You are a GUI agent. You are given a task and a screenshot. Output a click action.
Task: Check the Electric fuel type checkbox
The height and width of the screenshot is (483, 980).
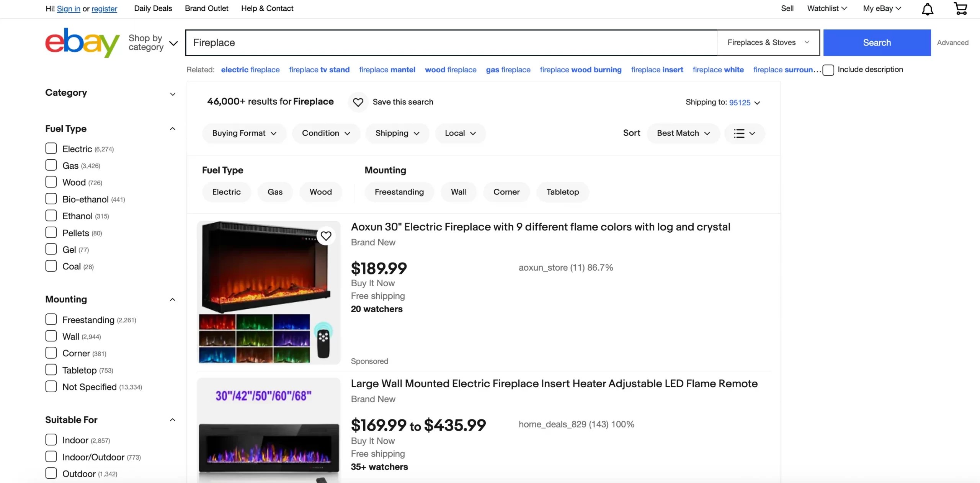tap(51, 148)
